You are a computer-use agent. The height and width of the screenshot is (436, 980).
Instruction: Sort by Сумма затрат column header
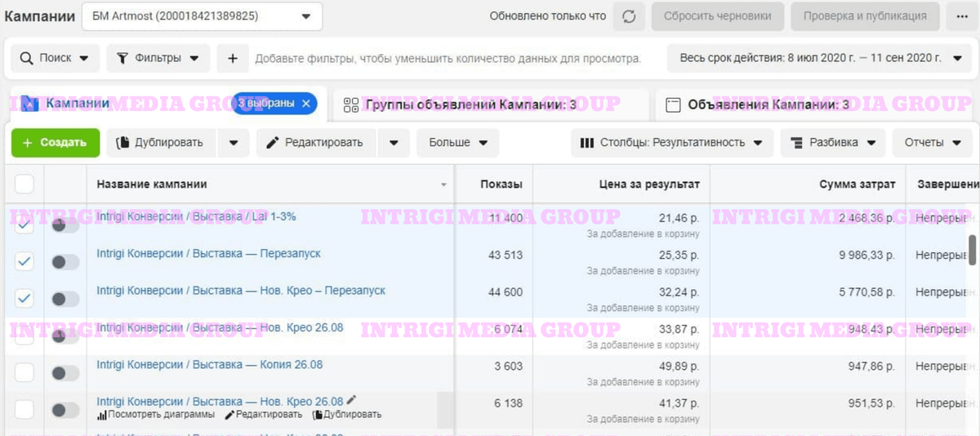pyautogui.click(x=857, y=185)
